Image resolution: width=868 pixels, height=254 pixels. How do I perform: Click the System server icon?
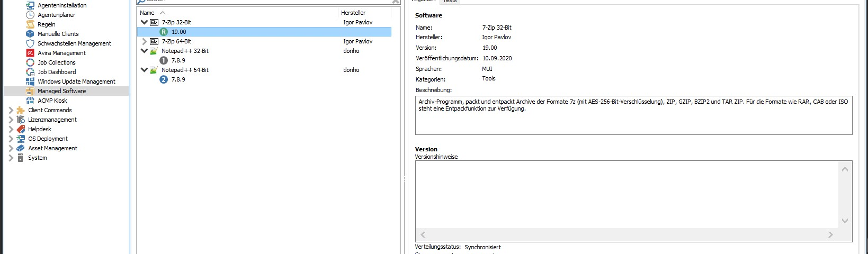[x=21, y=158]
